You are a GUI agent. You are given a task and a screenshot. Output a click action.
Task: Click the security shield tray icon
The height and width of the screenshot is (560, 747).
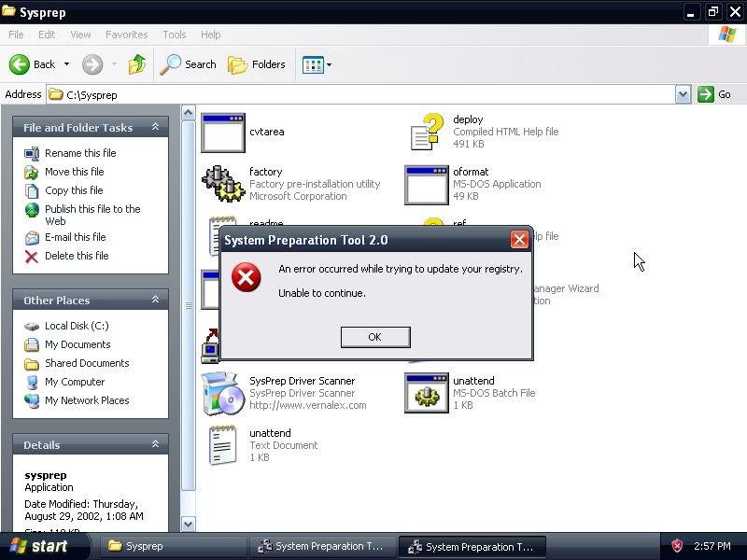[677, 546]
